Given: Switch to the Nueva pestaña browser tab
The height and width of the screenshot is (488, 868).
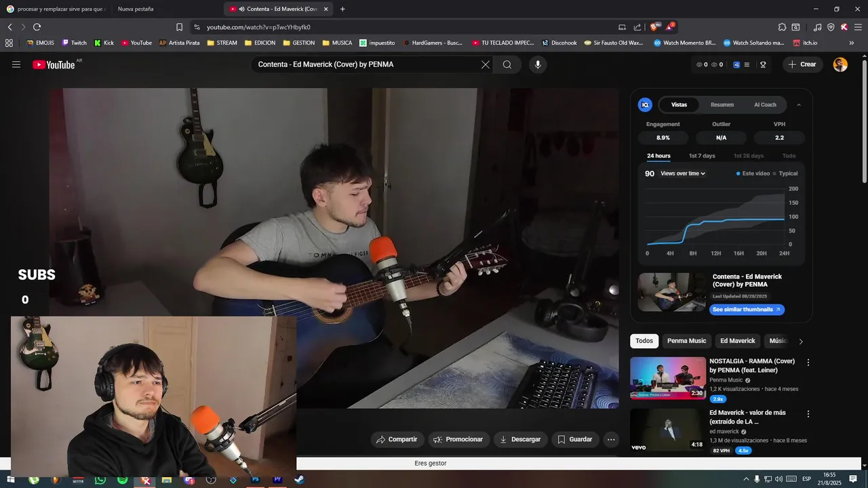Looking at the screenshot, I should coord(136,9).
